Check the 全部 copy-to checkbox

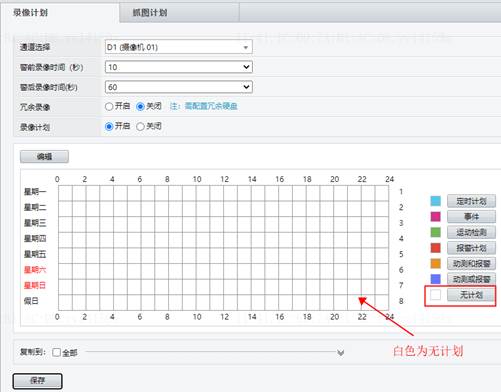56,352
